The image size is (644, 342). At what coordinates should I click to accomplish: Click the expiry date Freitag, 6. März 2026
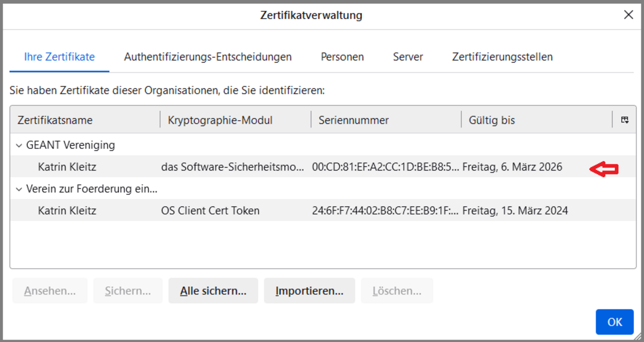pyautogui.click(x=512, y=167)
